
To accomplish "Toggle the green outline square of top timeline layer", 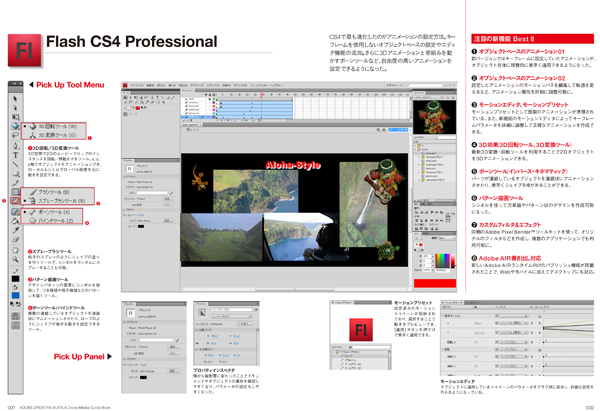I will point(214,99).
